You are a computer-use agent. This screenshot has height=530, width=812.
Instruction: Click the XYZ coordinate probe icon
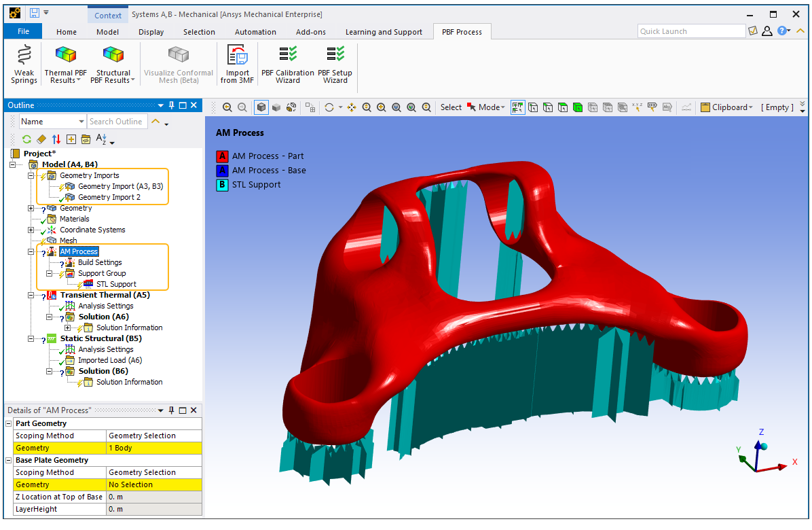(x=637, y=107)
